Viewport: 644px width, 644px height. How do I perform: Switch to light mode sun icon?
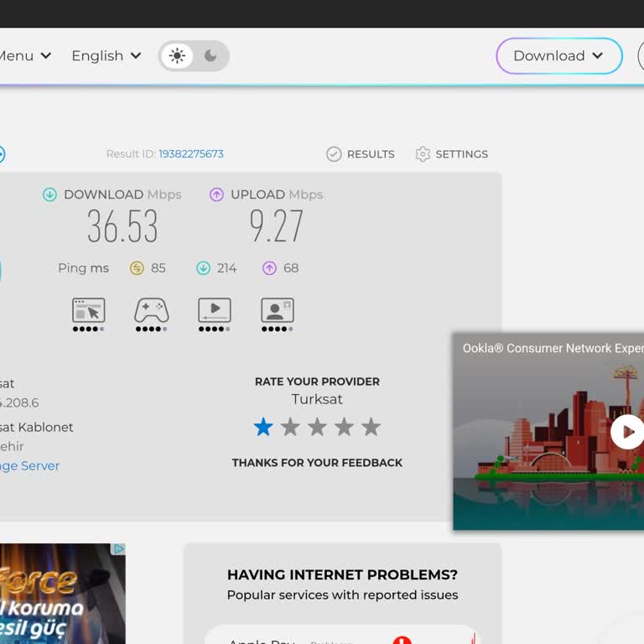click(x=177, y=56)
